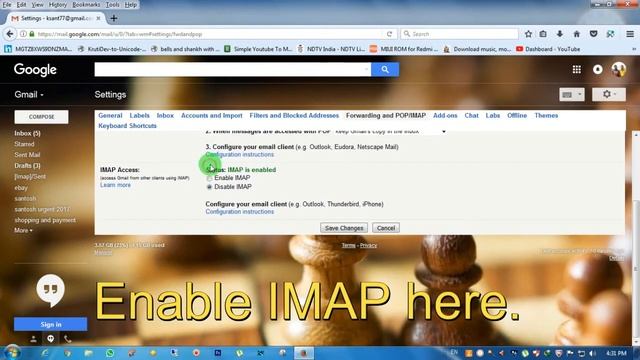Open the Themes settings tab
The width and height of the screenshot is (640, 360).
546,116
